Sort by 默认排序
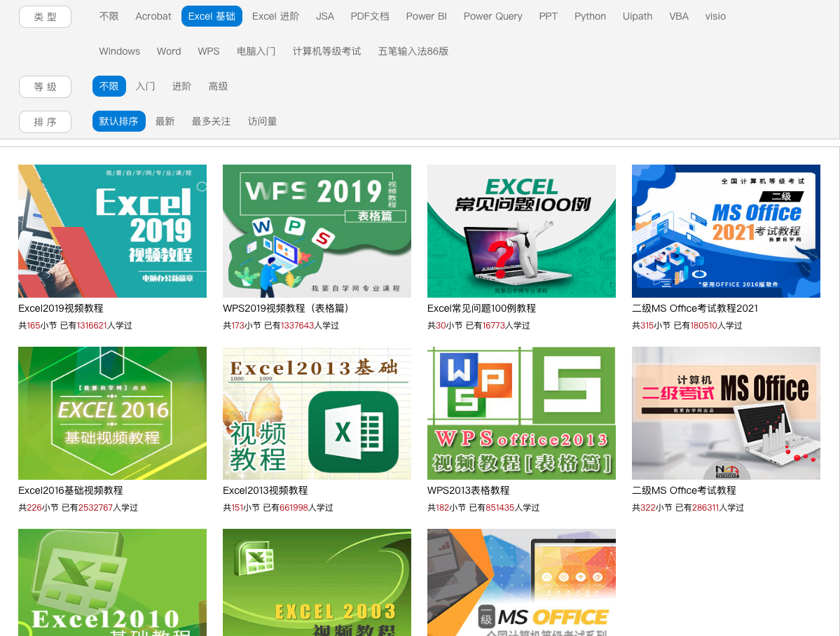Image resolution: width=840 pixels, height=636 pixels. (x=118, y=121)
